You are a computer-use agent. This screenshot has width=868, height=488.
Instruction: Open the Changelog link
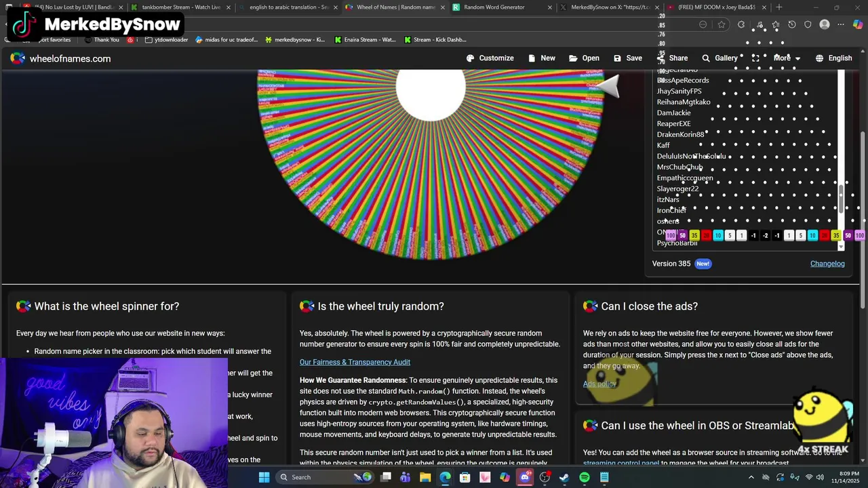point(827,264)
